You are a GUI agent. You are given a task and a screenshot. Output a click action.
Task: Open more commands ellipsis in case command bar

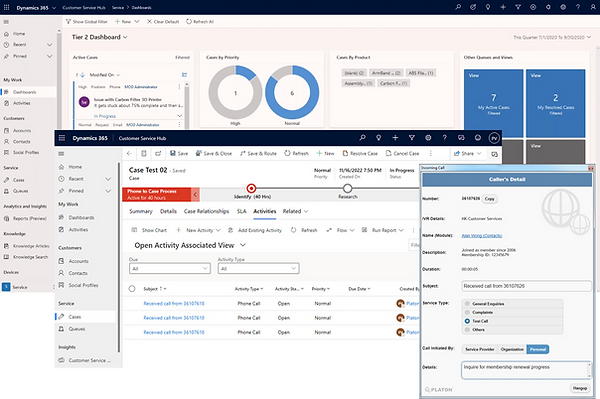point(430,153)
